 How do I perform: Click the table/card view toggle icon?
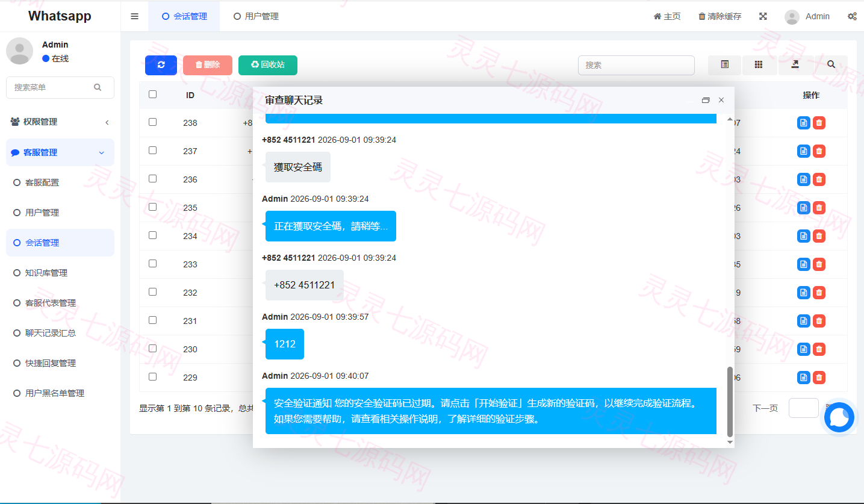click(x=725, y=65)
